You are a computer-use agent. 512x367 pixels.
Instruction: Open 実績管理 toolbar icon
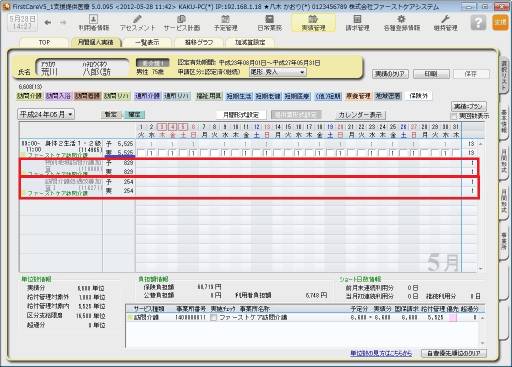[x=313, y=23]
